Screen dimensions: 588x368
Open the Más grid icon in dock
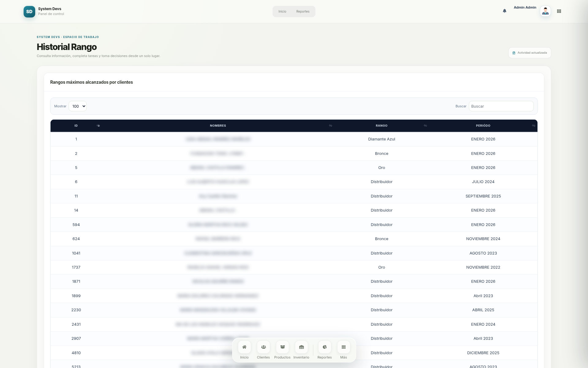pyautogui.click(x=344, y=347)
